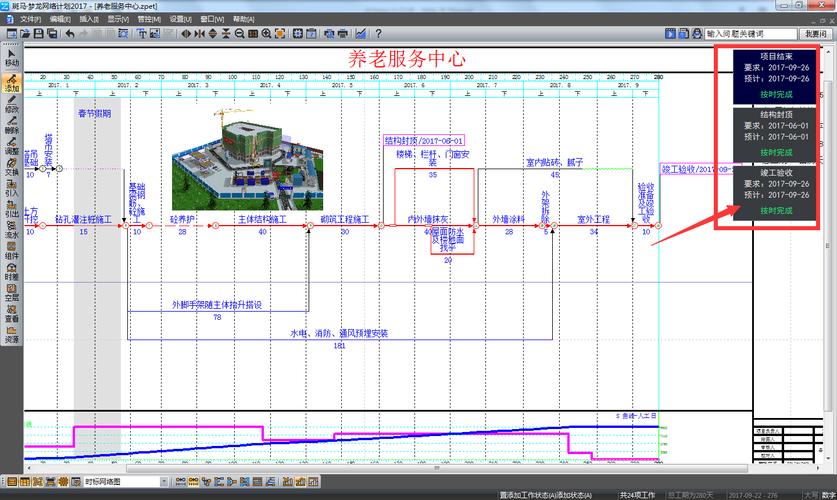Open the 帮助 (Help) menu
Image resolution: width=837 pixels, height=500 pixels.
click(x=243, y=19)
